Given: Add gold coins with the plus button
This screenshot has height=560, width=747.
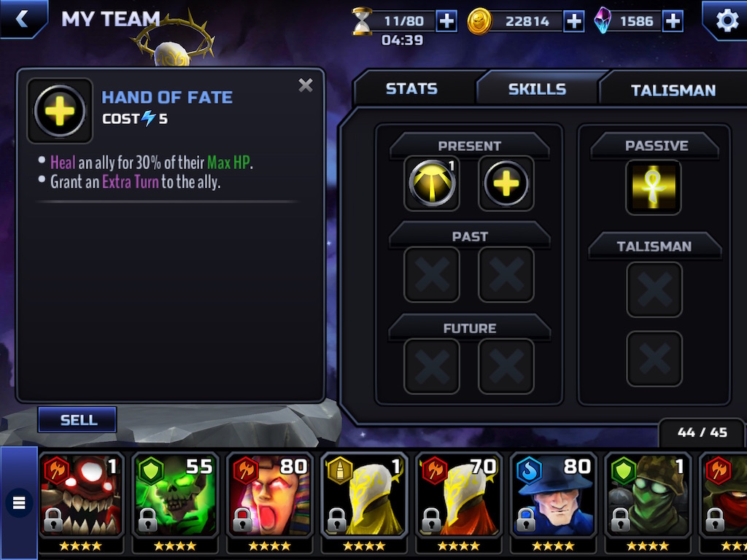Looking at the screenshot, I should 574,21.
